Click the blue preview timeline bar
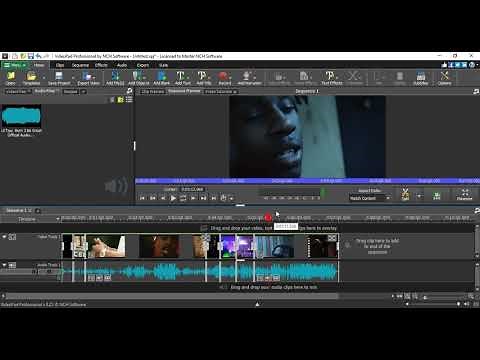The height and width of the screenshot is (360, 480). [x=307, y=181]
